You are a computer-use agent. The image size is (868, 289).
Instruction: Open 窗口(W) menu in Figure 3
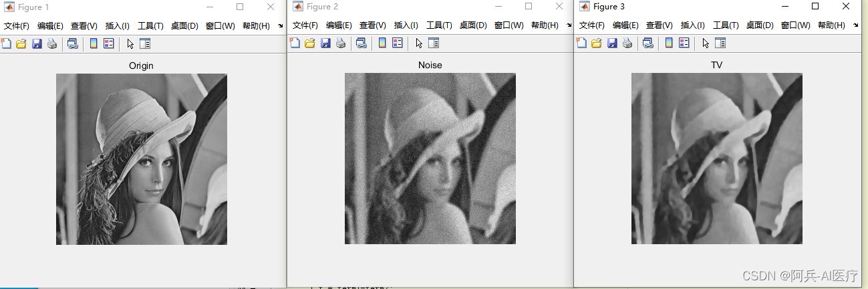(795, 25)
